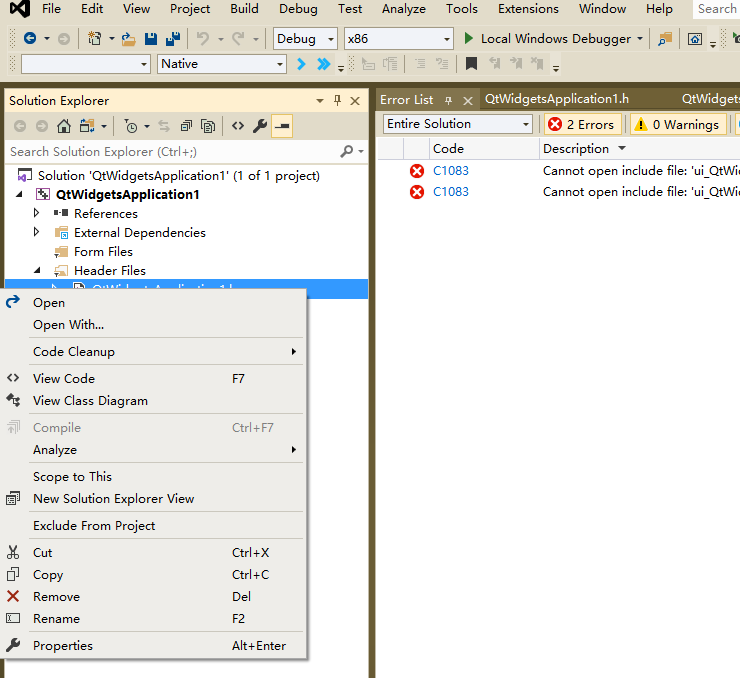
Task: Sort by the Description column header
Action: (x=576, y=149)
